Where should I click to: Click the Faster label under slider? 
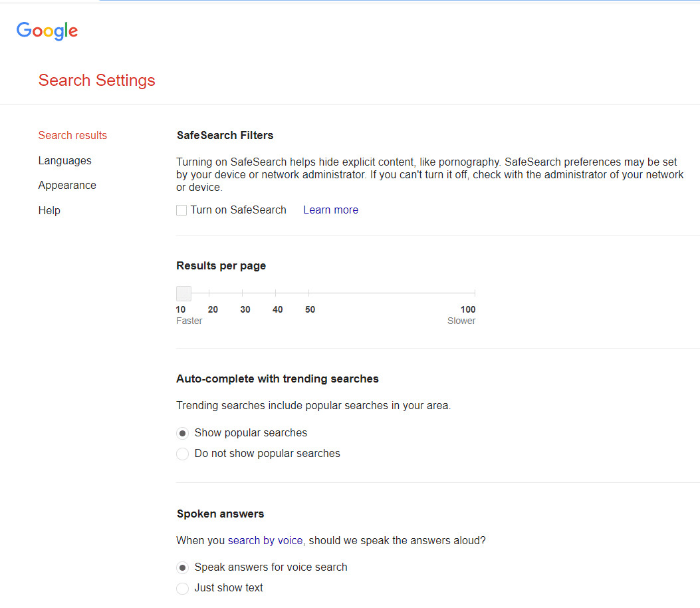189,321
